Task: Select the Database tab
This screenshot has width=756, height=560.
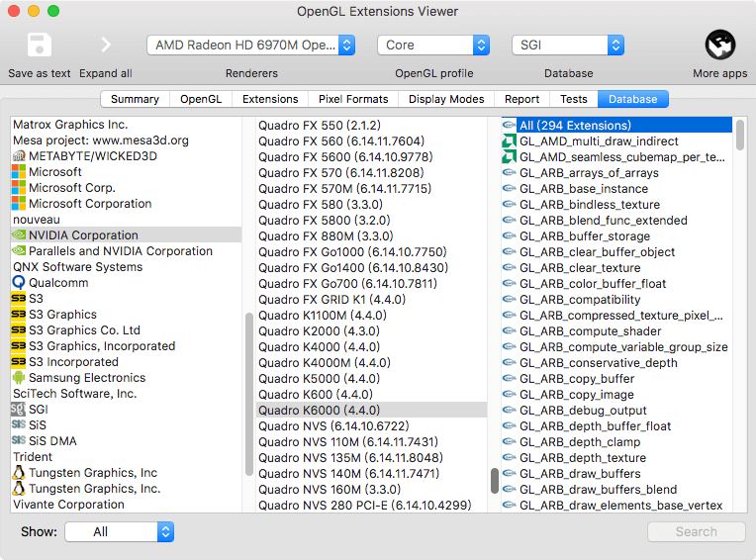Action: coord(633,99)
